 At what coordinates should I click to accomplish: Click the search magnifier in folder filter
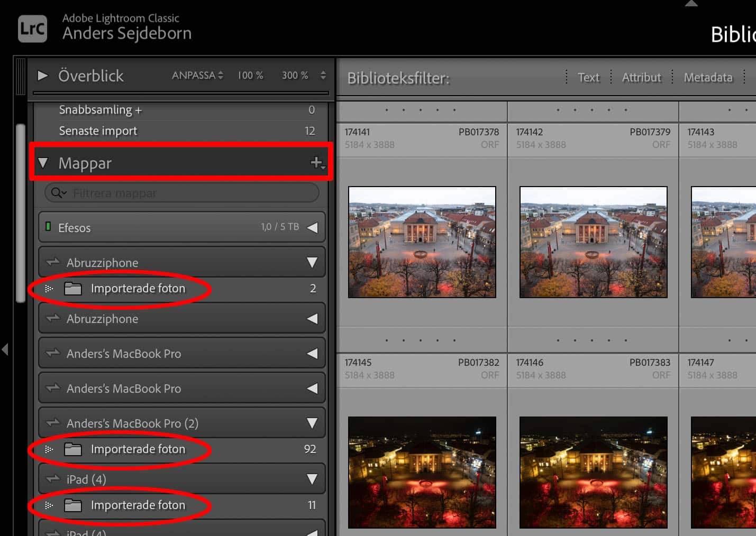tap(57, 193)
